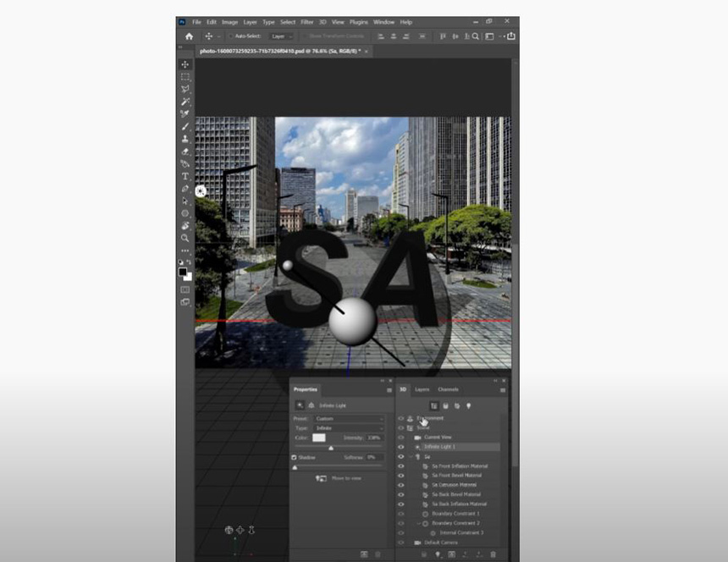Collapse the Sa mesh tree node
728x562 pixels.
[411, 457]
